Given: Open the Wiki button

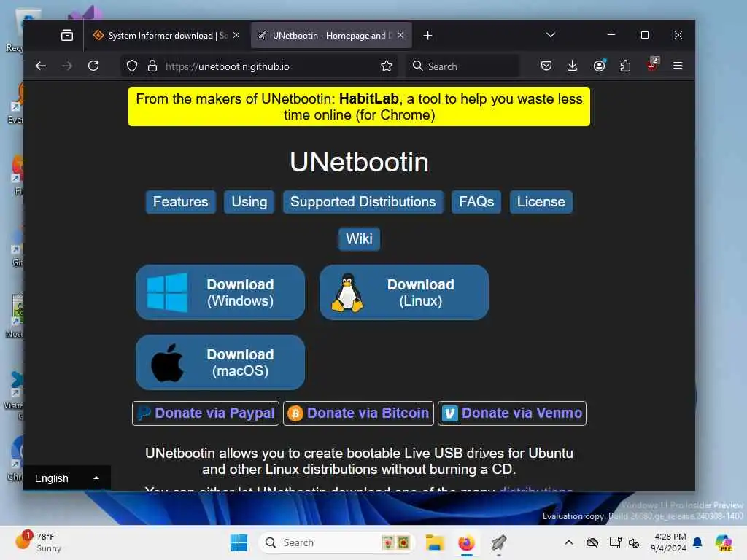Looking at the screenshot, I should [x=359, y=238].
